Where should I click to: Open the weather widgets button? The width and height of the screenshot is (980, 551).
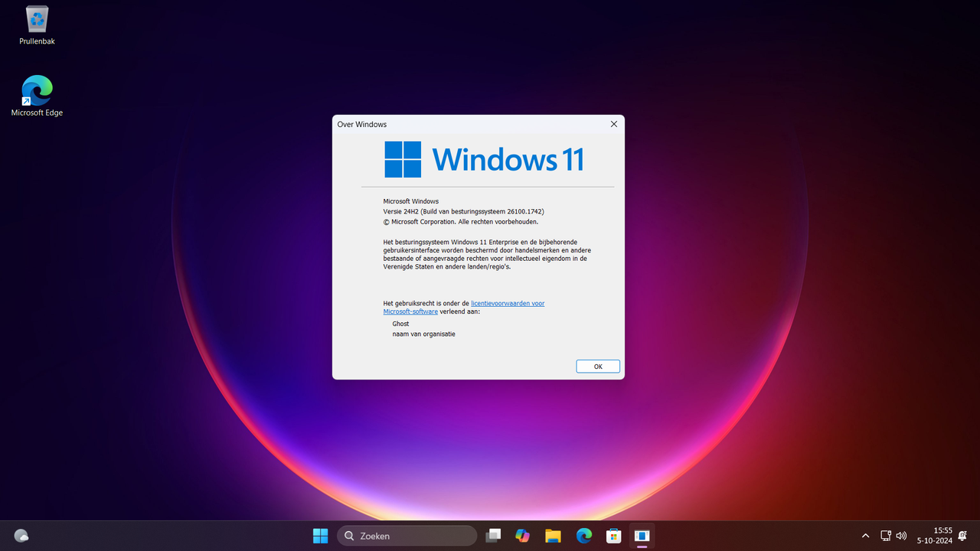21,536
